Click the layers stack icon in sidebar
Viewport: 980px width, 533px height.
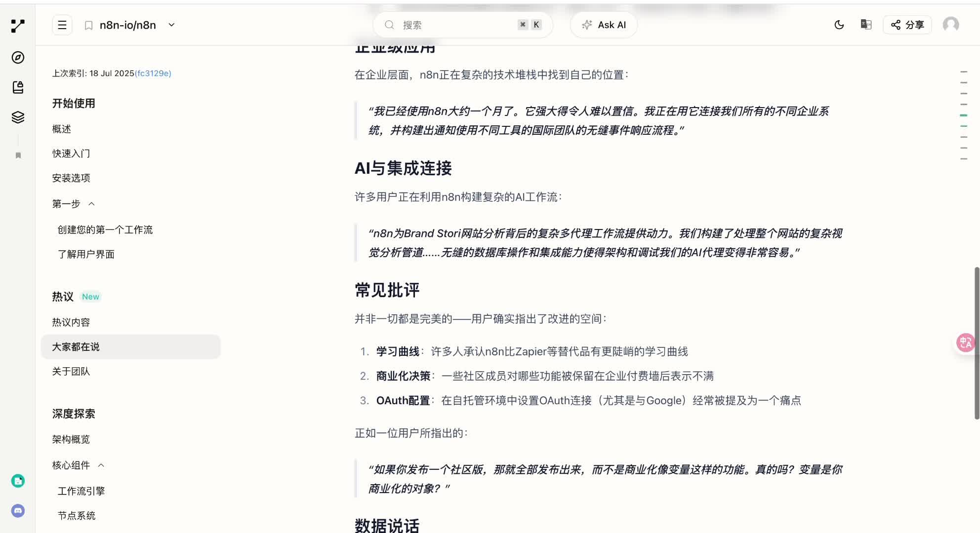point(18,117)
